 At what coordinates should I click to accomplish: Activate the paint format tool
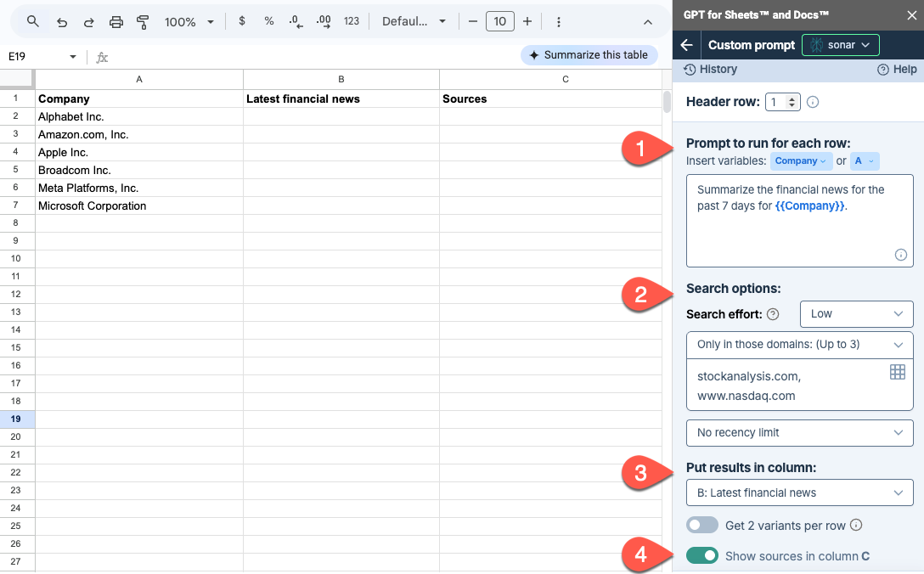[x=143, y=22]
